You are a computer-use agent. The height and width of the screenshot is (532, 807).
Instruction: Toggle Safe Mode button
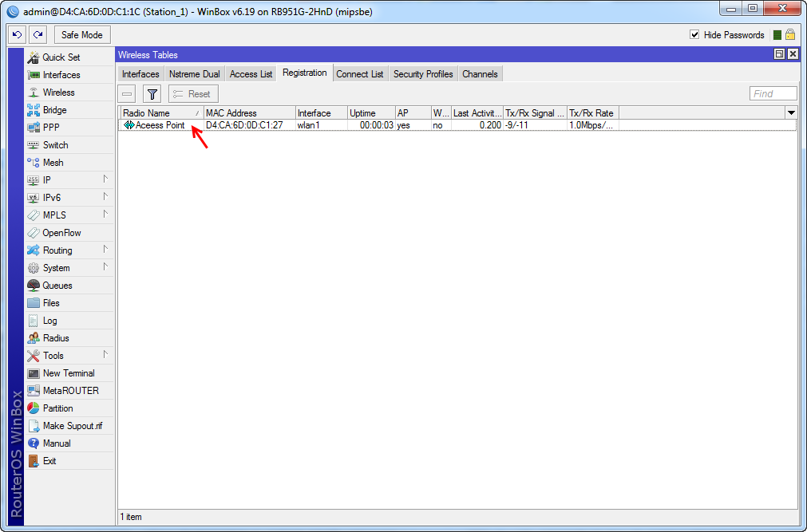click(82, 35)
